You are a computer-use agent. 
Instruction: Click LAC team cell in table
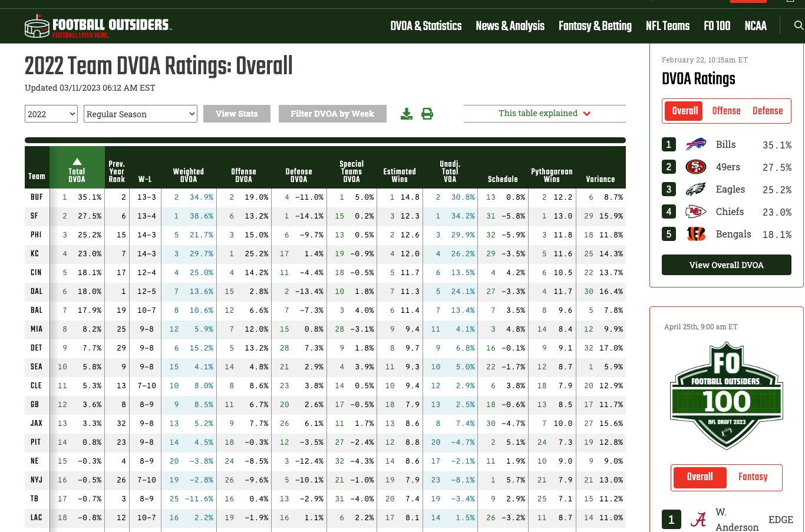[x=37, y=518]
